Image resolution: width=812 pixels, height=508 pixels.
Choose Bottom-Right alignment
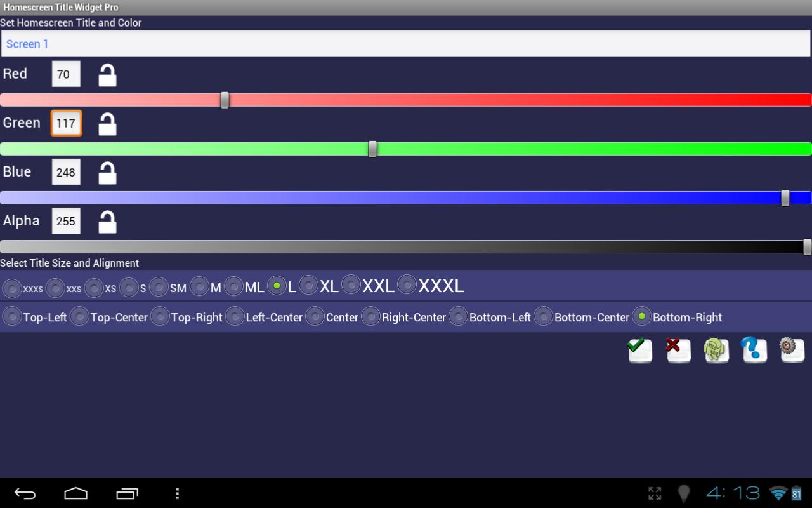[678, 316]
